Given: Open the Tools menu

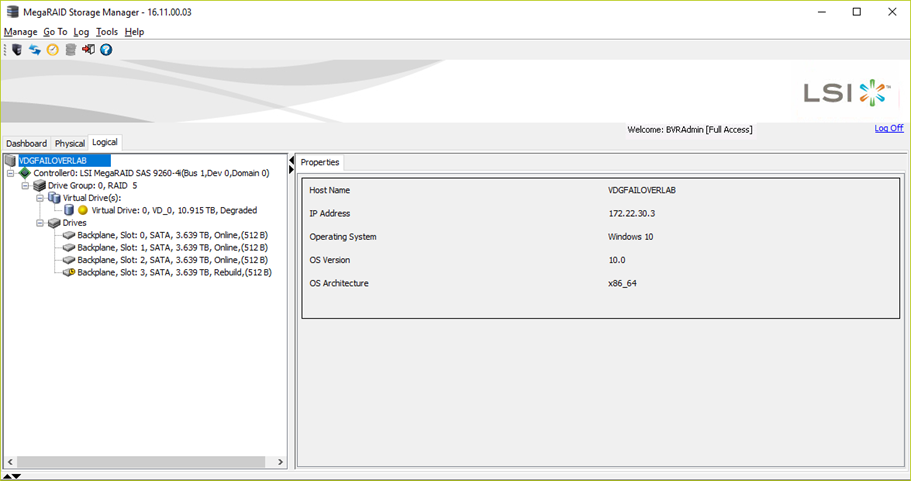Looking at the screenshot, I should coord(107,32).
